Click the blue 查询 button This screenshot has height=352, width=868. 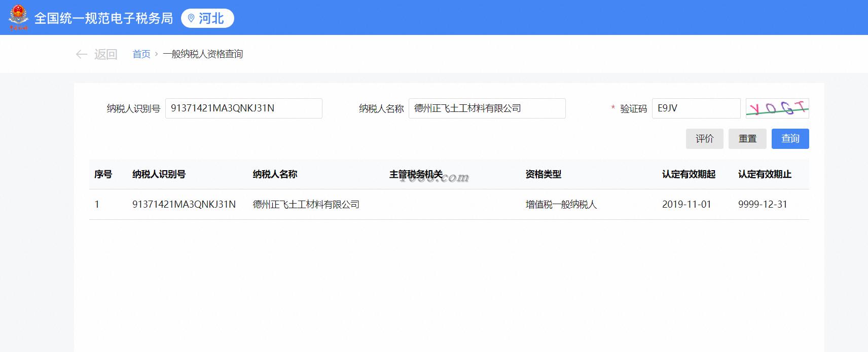click(790, 139)
